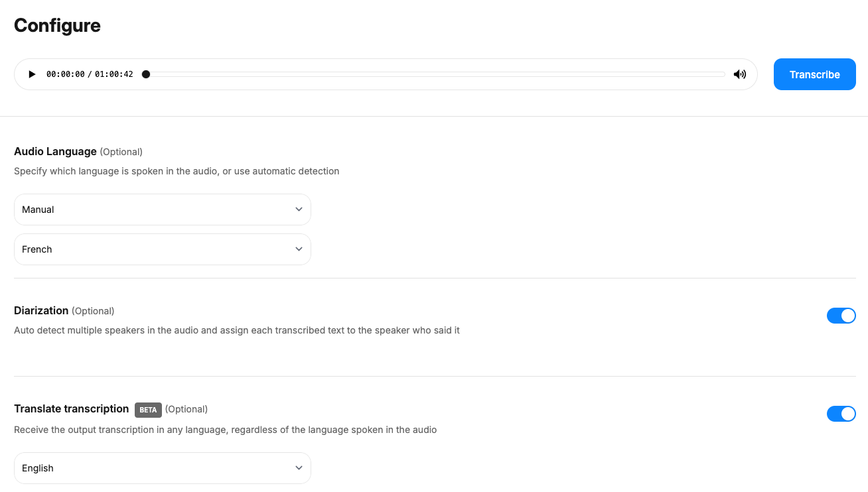Screen dimensions: 868x492
Task: Open the English translation language dropdown
Action: pyautogui.click(x=162, y=468)
